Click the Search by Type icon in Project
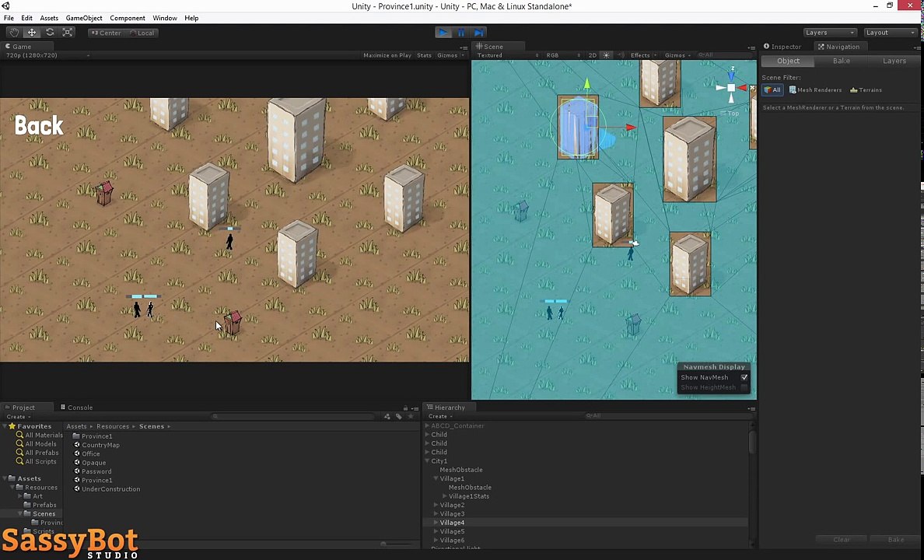Screen dimensions: 924x560 click(387, 417)
